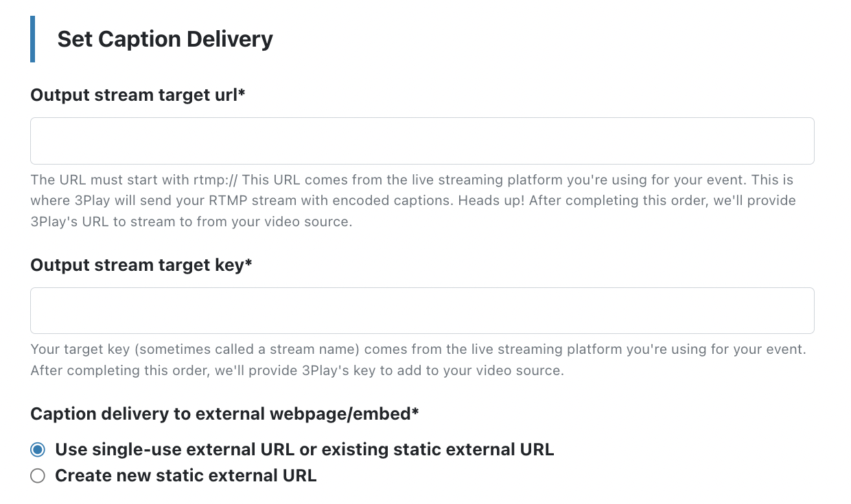
Task: Click the asterisk after 'Output stream target key'
Action: click(x=248, y=263)
